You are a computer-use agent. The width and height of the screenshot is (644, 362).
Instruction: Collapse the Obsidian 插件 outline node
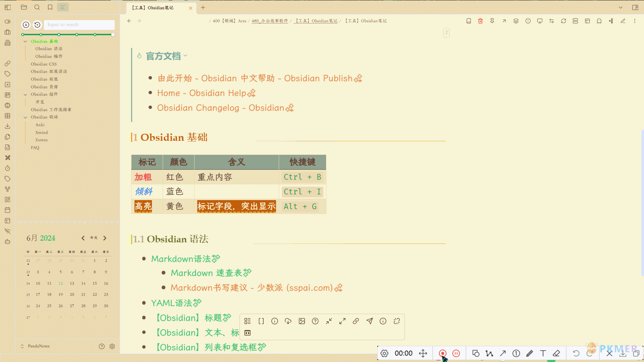click(25, 95)
